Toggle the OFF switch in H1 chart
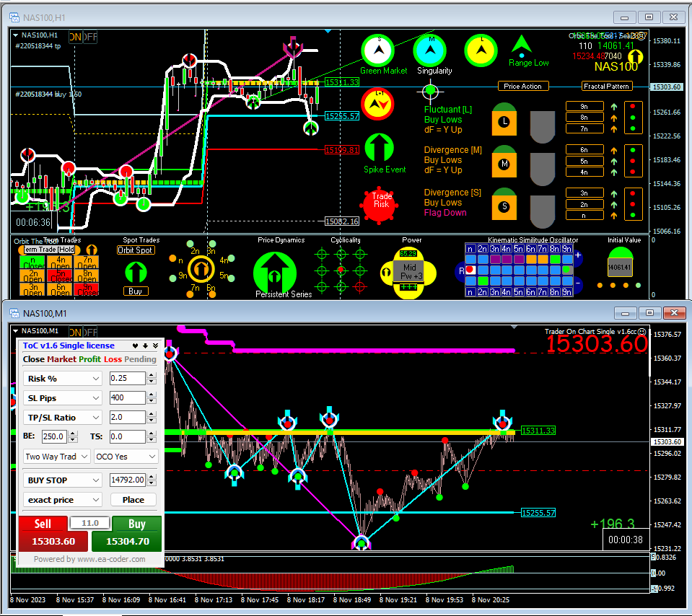Screen dimensions: 692x616 tap(90, 37)
